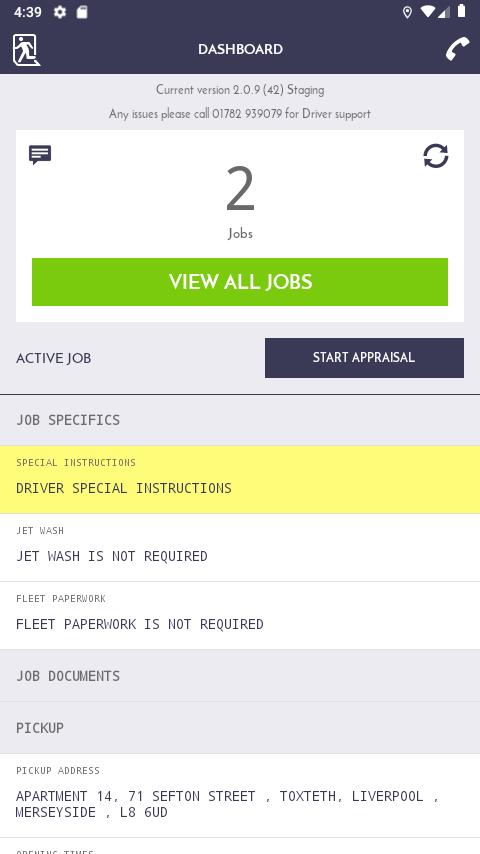Select the Fleet Paperwork row
Screen dimensions: 480x854
(240, 615)
